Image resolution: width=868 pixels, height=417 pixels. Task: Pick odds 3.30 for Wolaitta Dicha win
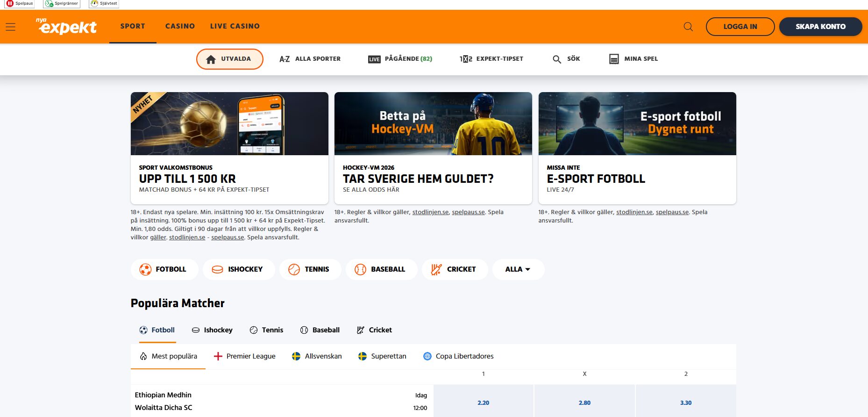[x=686, y=403]
